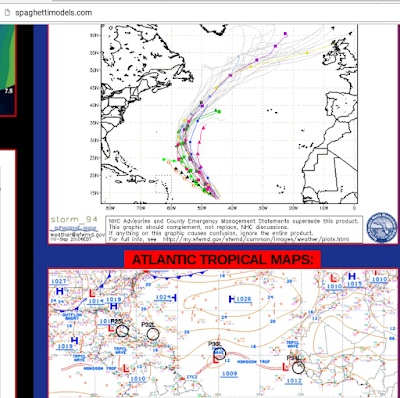Click the P34L circle near Africa coast
Screen dimensions: 400x398
(x=298, y=367)
